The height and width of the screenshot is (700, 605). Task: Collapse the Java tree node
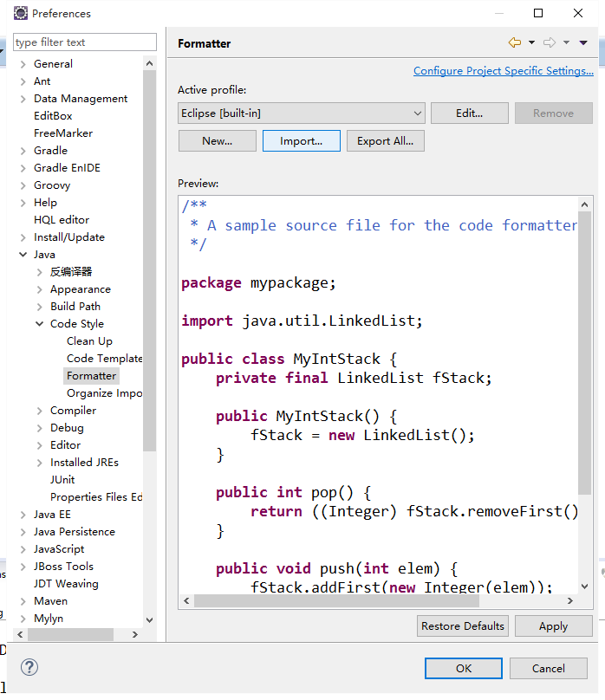(x=23, y=255)
